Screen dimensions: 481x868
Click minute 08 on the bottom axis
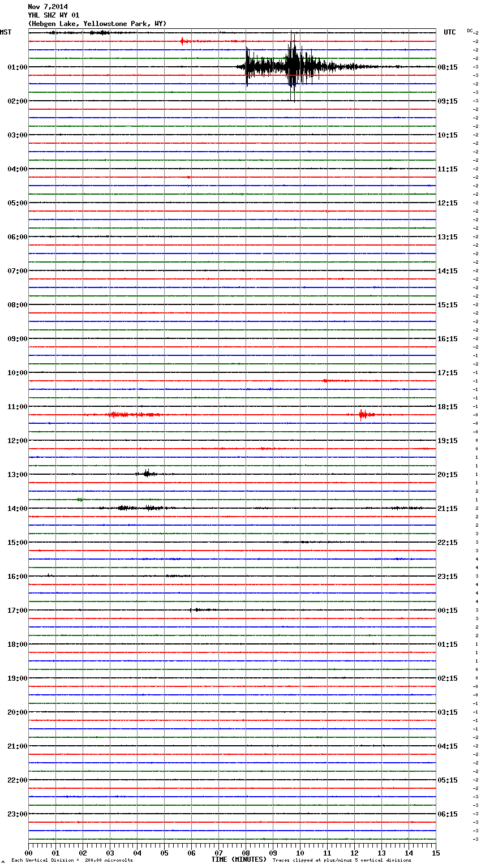246,853
